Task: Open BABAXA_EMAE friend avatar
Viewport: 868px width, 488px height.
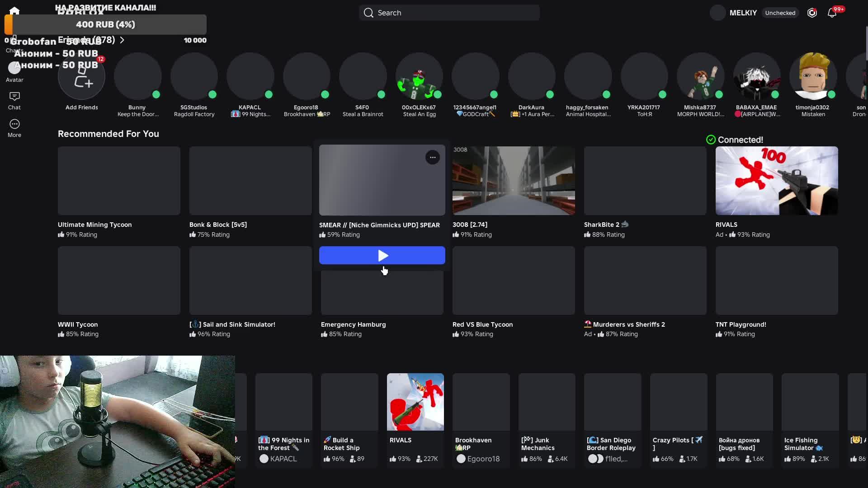Action: (756, 76)
